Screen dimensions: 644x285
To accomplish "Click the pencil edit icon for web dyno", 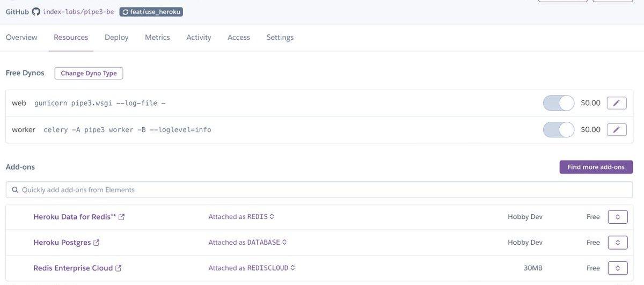I will (x=616, y=103).
